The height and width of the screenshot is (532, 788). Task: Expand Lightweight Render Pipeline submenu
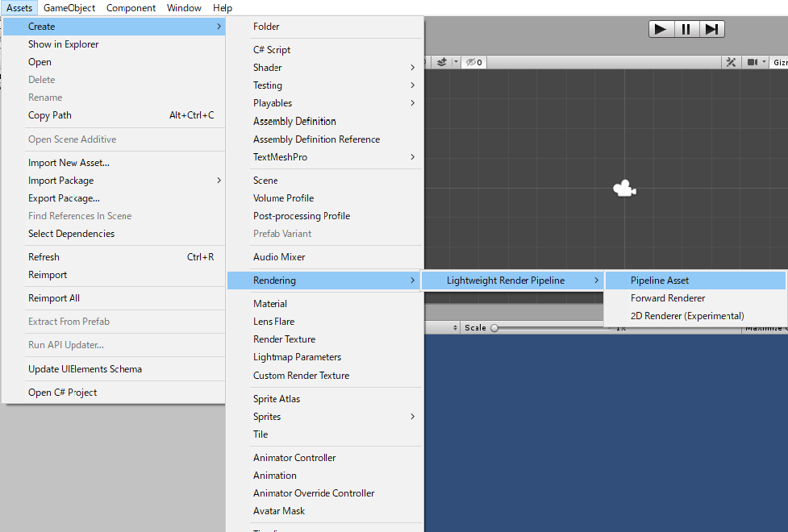[x=513, y=281]
